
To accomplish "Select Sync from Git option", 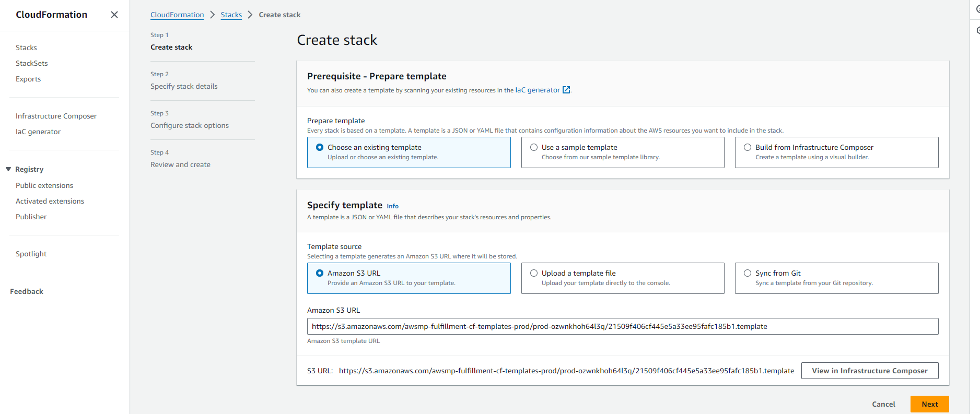I will click(836, 278).
